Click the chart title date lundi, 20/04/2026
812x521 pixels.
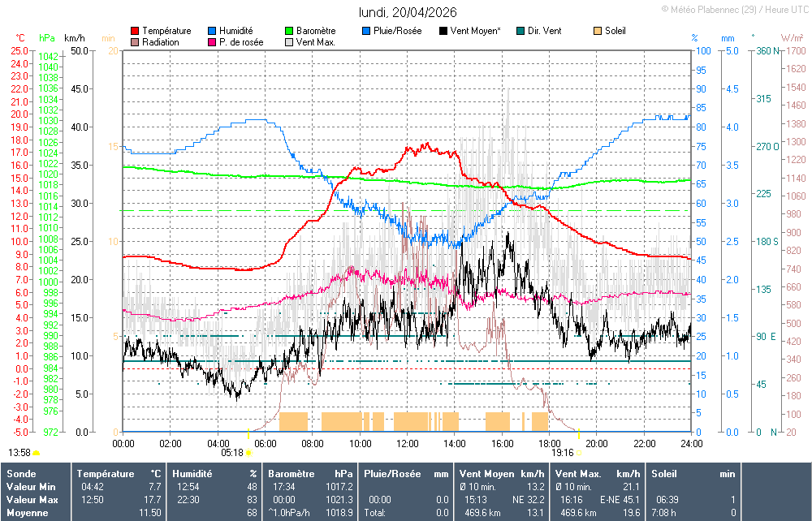click(x=408, y=12)
